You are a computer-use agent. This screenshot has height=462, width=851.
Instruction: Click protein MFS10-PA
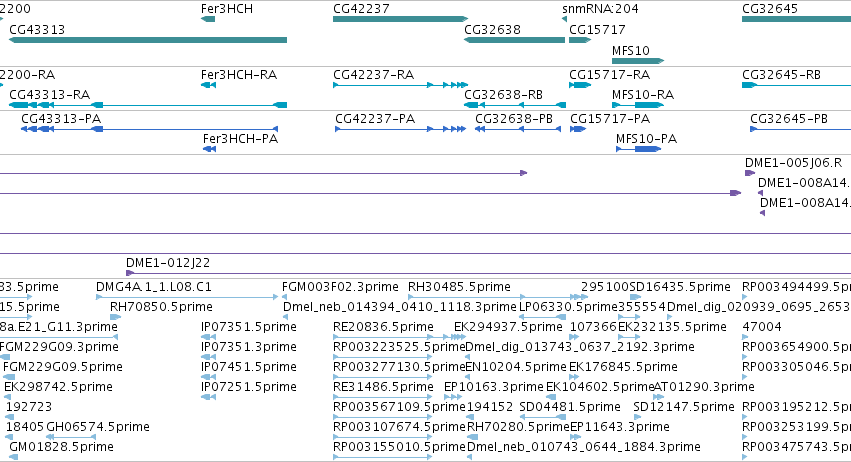[638, 149]
